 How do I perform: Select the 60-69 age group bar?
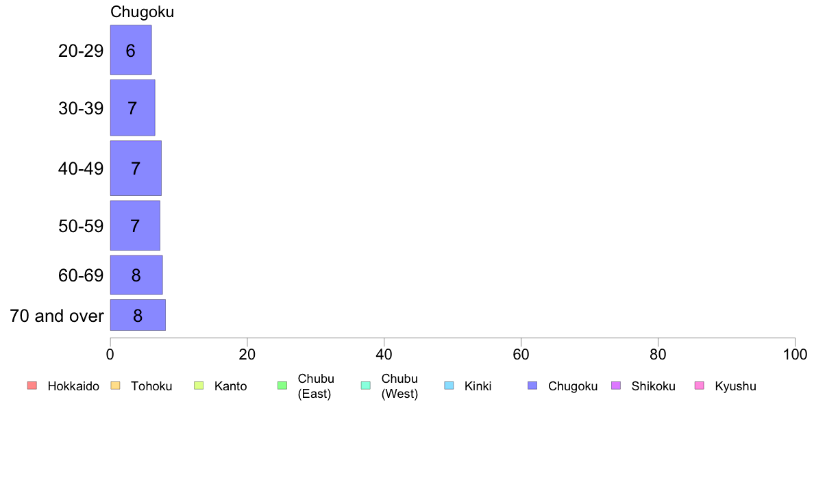coord(136,275)
